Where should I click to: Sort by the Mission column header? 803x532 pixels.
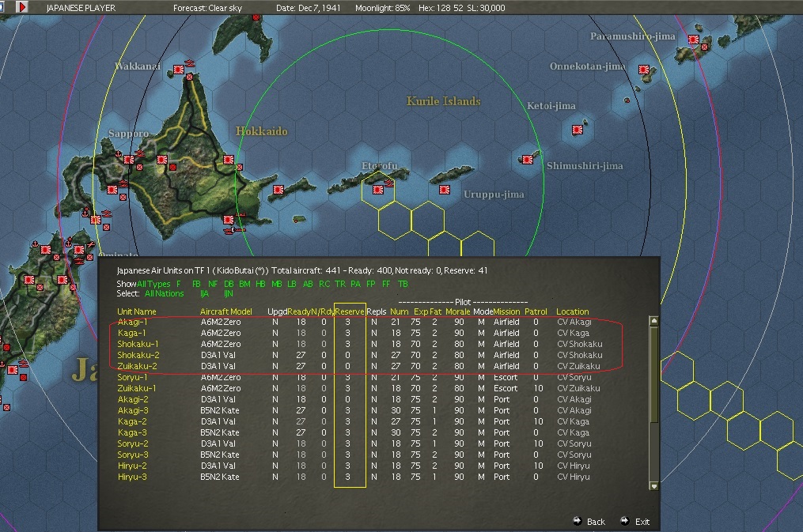[506, 311]
